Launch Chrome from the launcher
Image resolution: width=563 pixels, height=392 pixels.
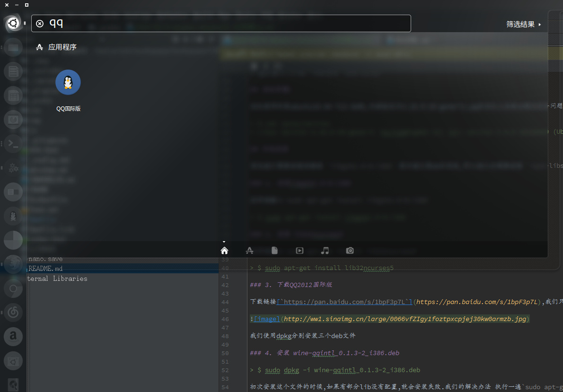click(x=13, y=288)
